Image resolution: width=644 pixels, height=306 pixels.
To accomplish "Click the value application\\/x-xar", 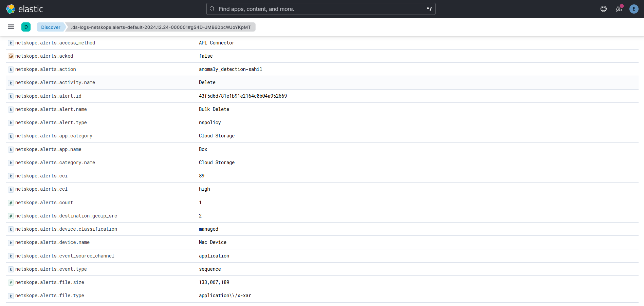I will (x=225, y=295).
